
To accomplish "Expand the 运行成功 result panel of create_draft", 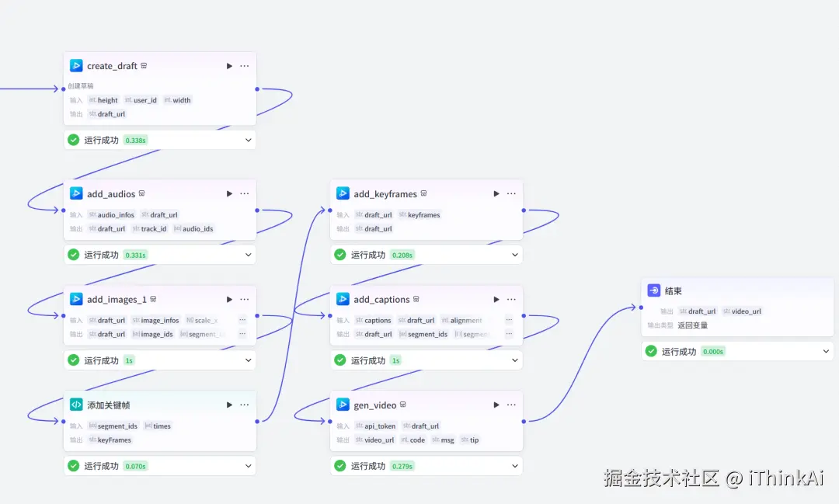I will [x=248, y=140].
